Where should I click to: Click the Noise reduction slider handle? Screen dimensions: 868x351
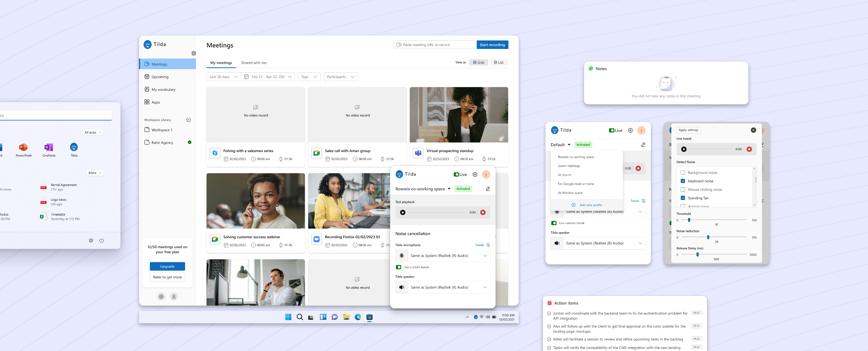coord(708,237)
